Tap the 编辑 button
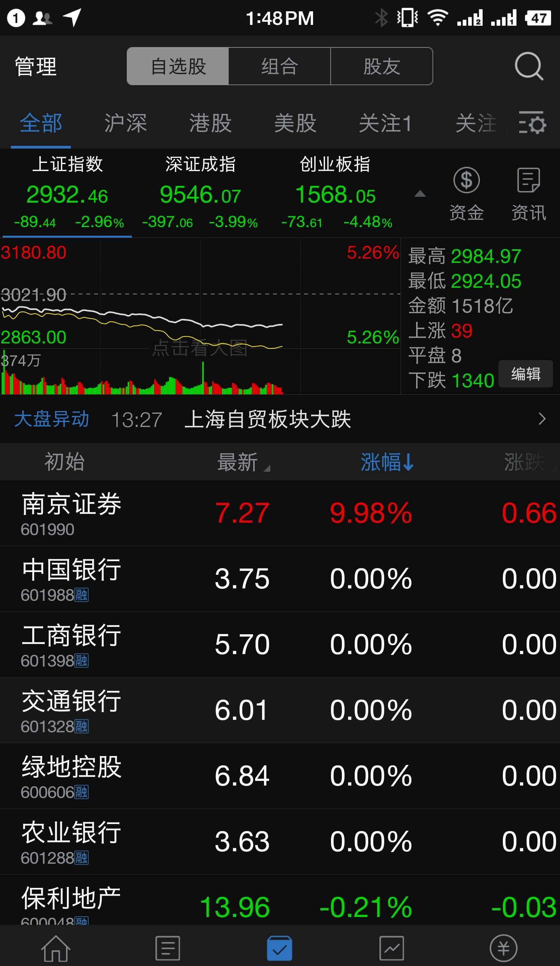 (x=526, y=374)
